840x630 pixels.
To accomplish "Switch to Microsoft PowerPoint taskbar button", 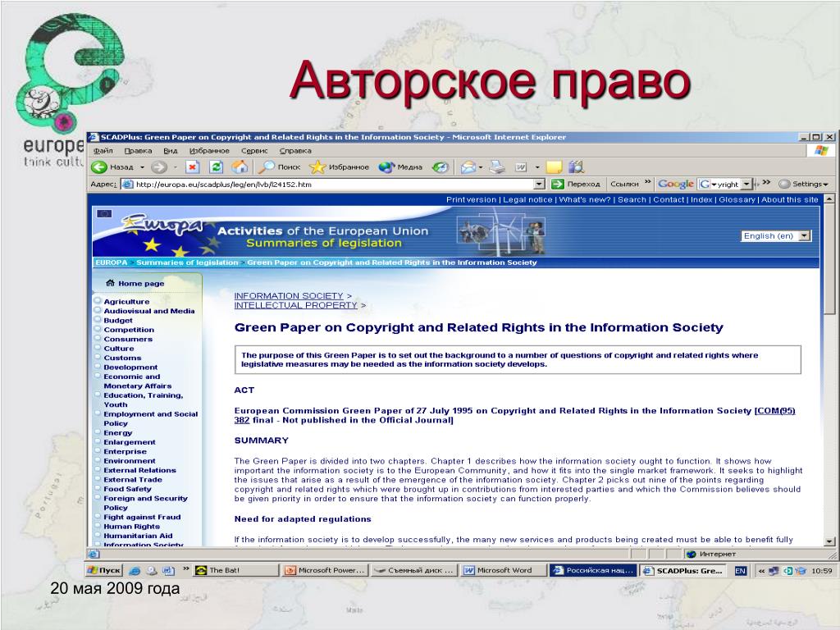I will point(325,571).
